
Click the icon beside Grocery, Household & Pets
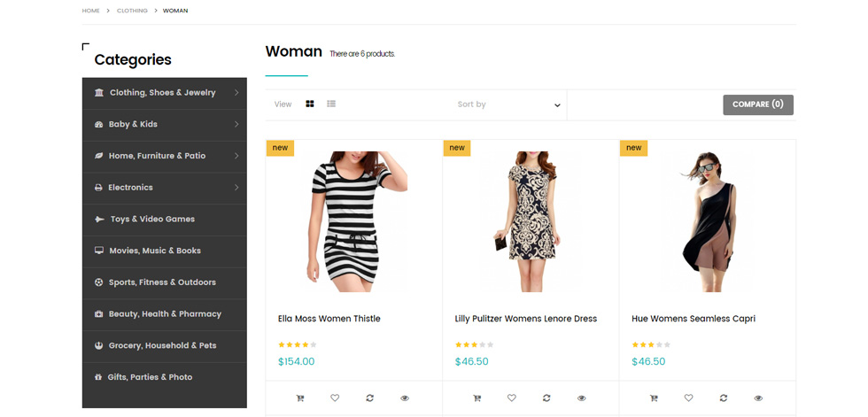[98, 345]
